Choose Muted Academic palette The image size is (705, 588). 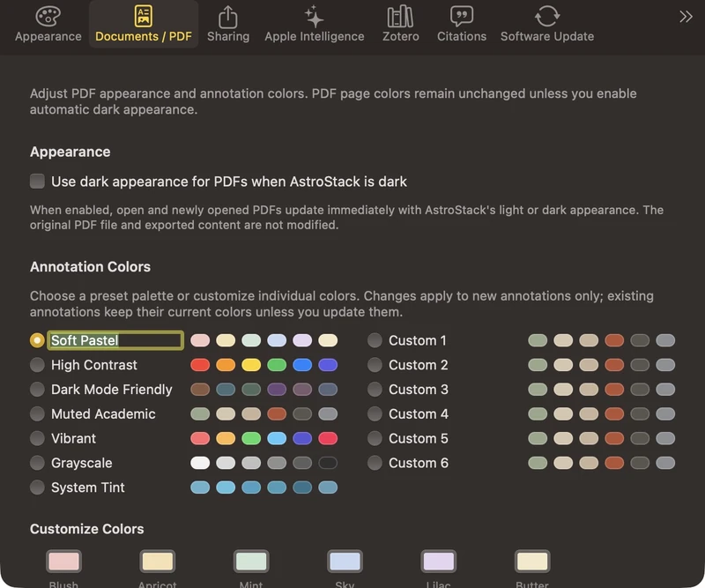(37, 414)
